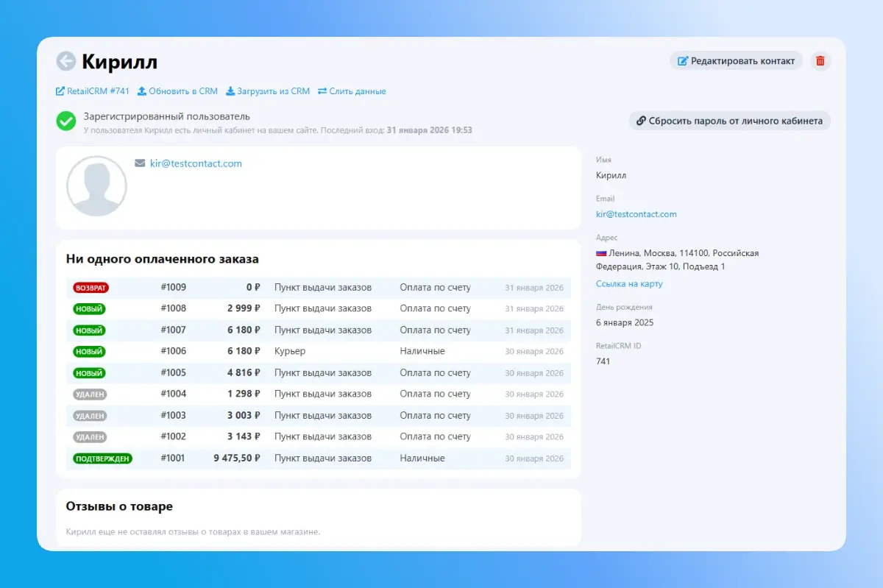Click the Russian flag icon in address

click(601, 253)
